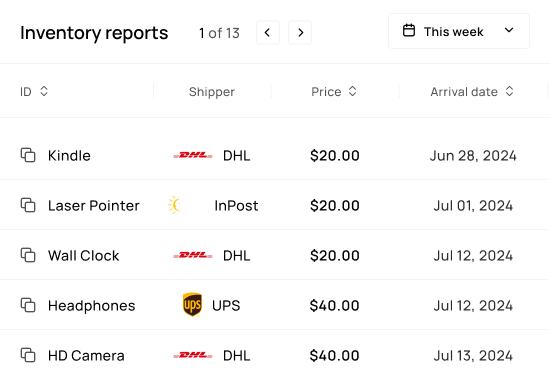
Task: Click DHL logo in Kindle row
Action: [x=193, y=155]
